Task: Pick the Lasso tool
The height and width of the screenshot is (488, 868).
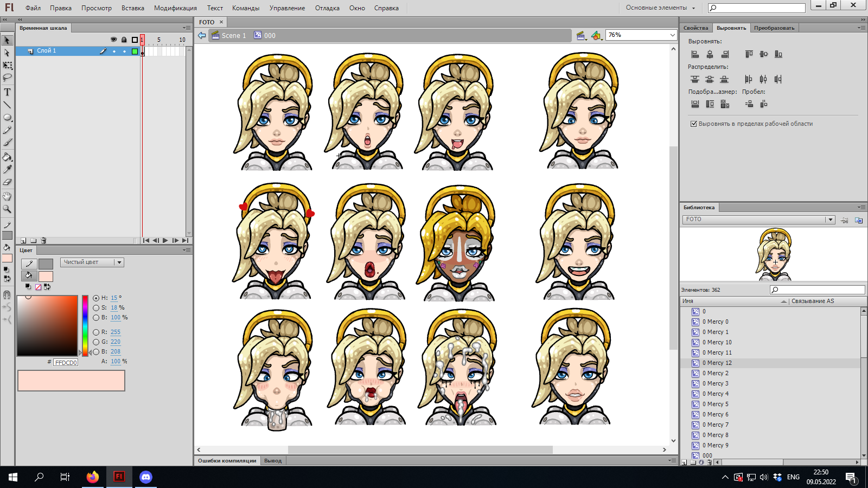Action: (x=7, y=78)
